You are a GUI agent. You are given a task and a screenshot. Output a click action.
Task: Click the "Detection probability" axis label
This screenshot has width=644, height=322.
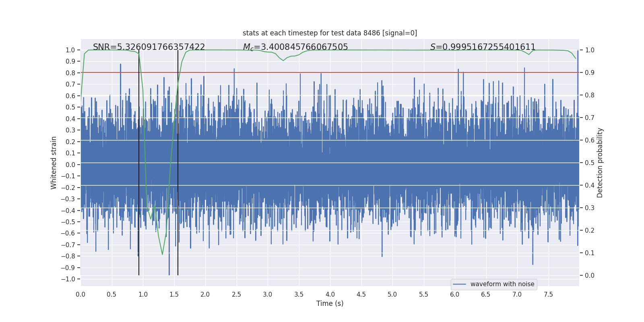(x=600, y=163)
